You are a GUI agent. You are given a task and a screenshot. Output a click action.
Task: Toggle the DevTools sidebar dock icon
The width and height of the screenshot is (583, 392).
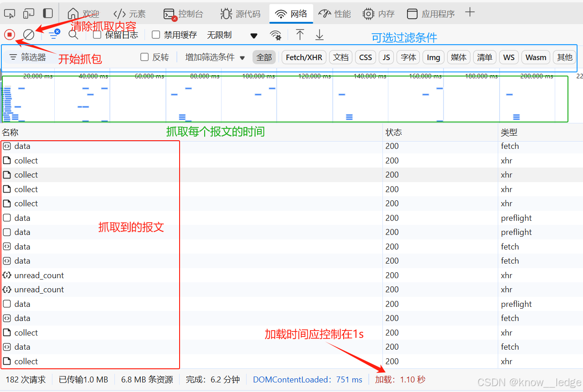click(47, 14)
